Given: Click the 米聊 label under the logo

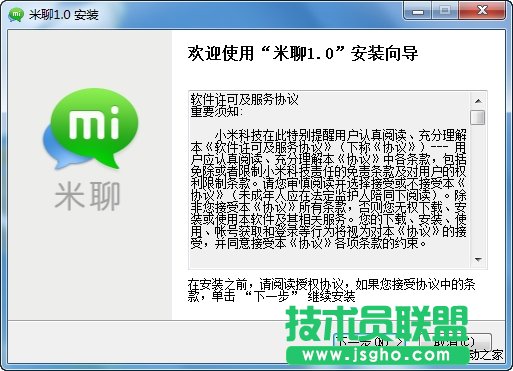Looking at the screenshot, I should coord(87,197).
